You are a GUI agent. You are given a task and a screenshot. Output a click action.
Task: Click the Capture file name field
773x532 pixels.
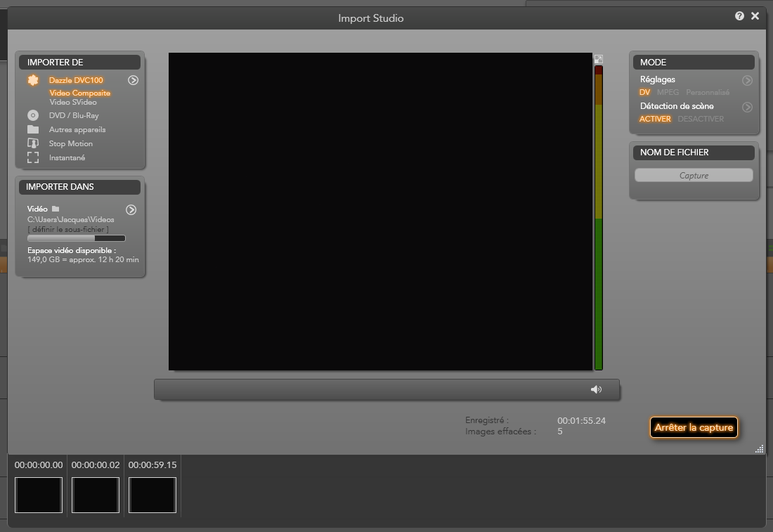[694, 176]
